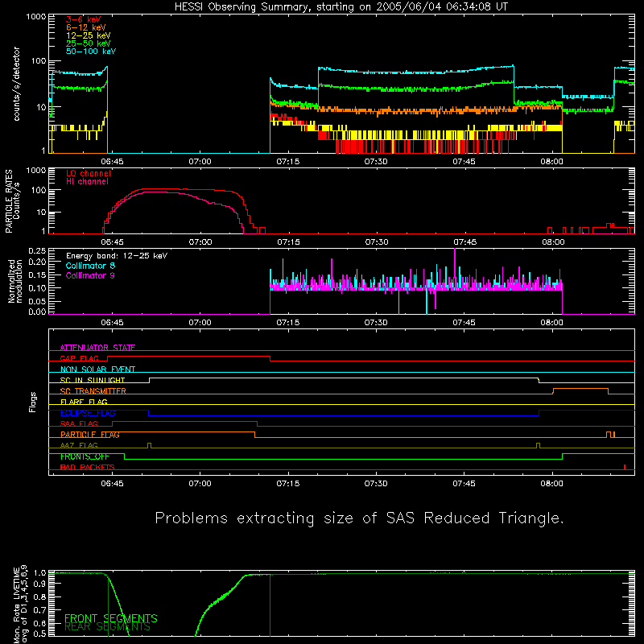Click the FLARE FLAG label
The image size is (644, 644).
[84, 402]
